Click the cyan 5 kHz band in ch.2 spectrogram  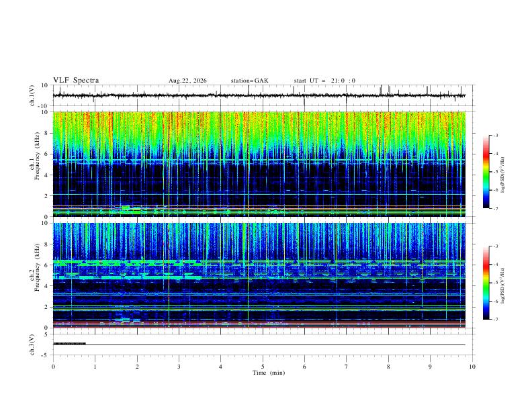[x=127, y=277]
